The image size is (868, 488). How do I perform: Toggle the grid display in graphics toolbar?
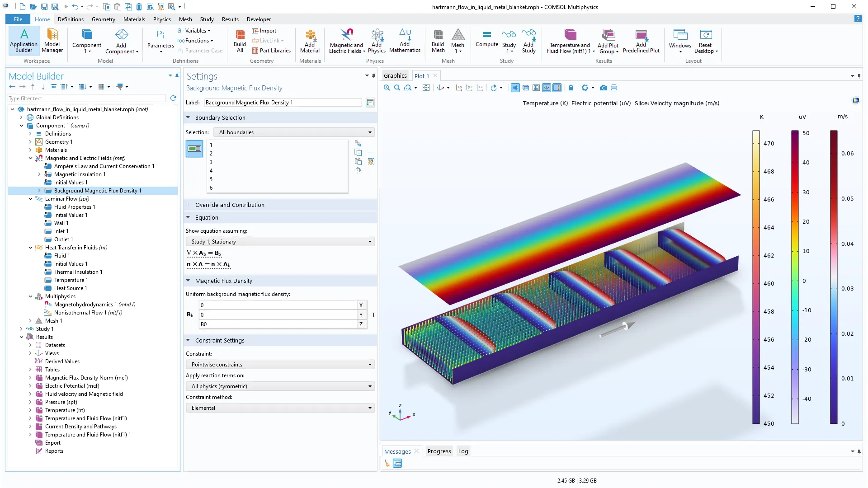click(536, 88)
